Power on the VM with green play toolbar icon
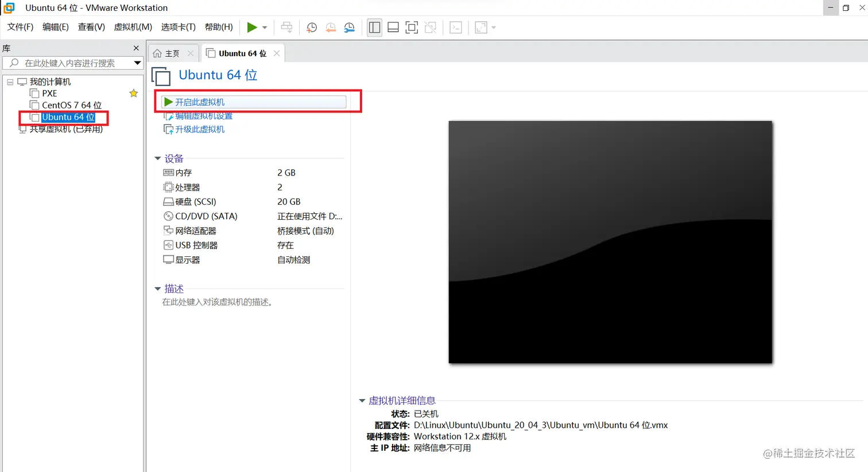Screen dimensions: 868x472 pyautogui.click(x=251, y=27)
